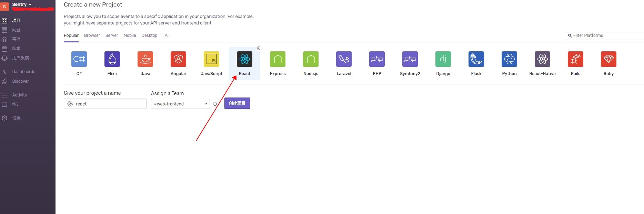Screen dimensions: 644x214
Task: Select the Django platform icon
Action: coord(443,59)
